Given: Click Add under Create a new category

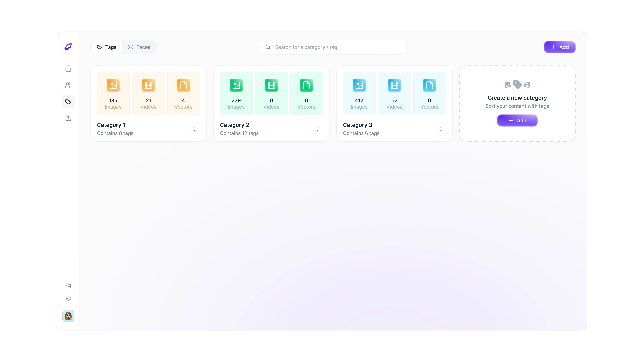Looking at the screenshot, I should (x=517, y=121).
